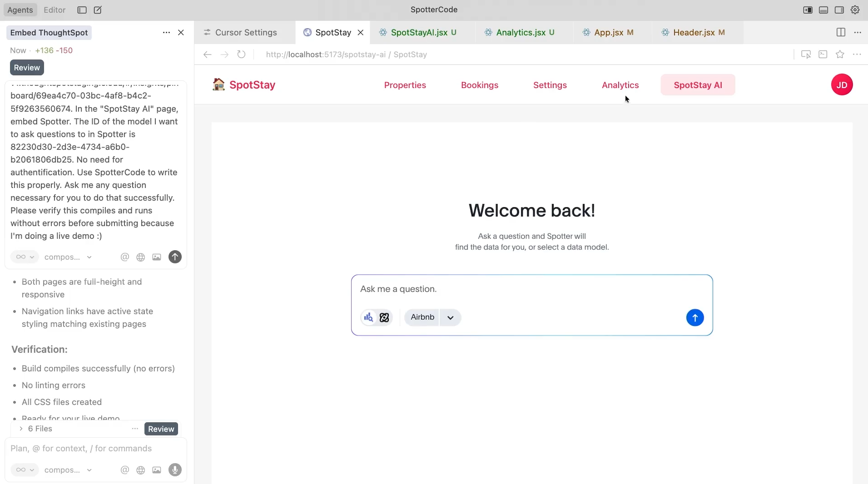Click the Review button under Embed ThoughtSpot
This screenshot has height=484, width=868.
[27, 68]
